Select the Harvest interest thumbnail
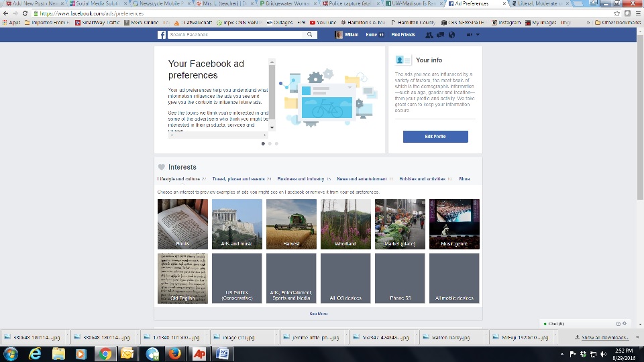This screenshot has height=362, width=644. pyautogui.click(x=291, y=224)
